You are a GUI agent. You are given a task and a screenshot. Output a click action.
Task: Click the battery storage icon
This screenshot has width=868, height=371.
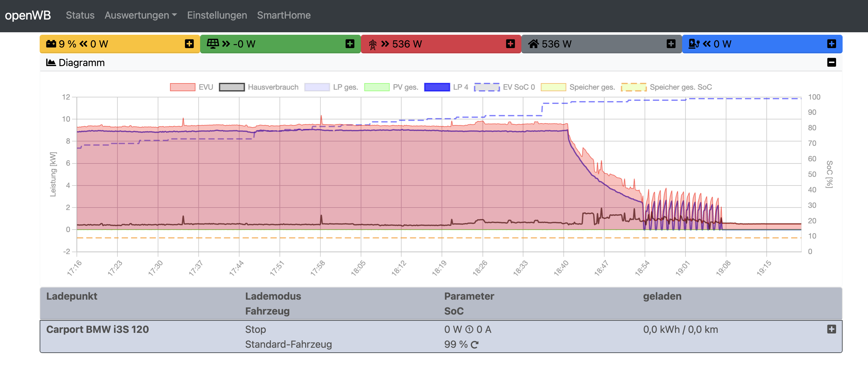pyautogui.click(x=51, y=44)
